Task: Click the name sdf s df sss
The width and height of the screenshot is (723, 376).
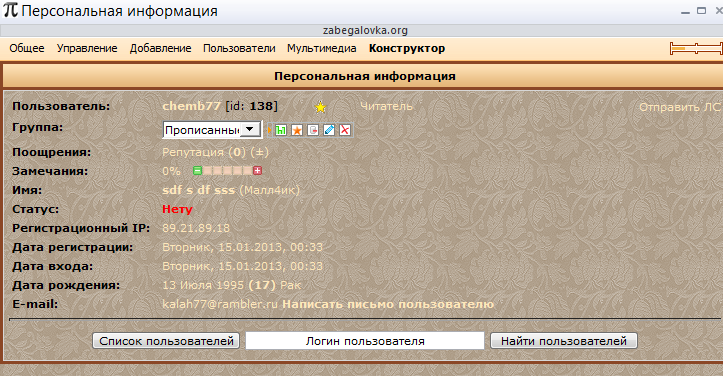Action: tap(199, 190)
